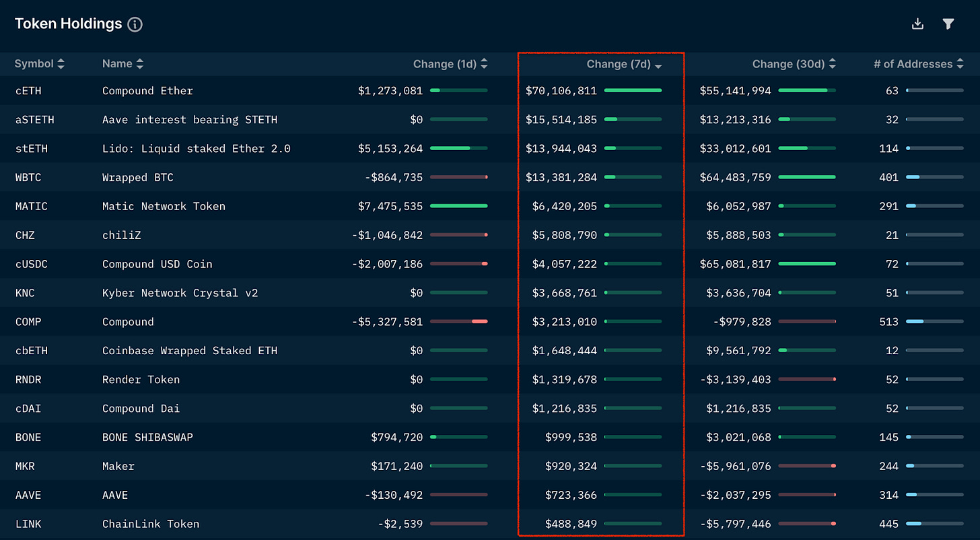Image resolution: width=980 pixels, height=540 pixels.
Task: Click the Wrapped BTC name
Action: tap(138, 178)
